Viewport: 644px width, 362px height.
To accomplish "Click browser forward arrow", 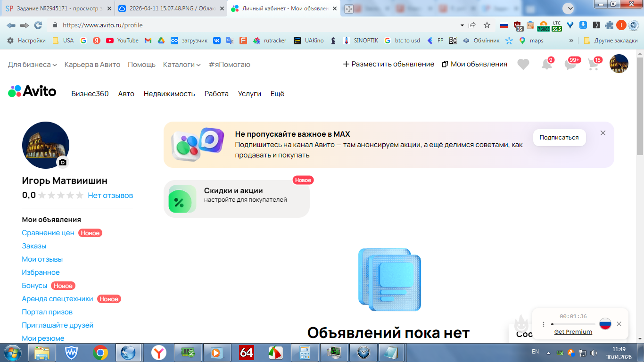I will coord(25,25).
